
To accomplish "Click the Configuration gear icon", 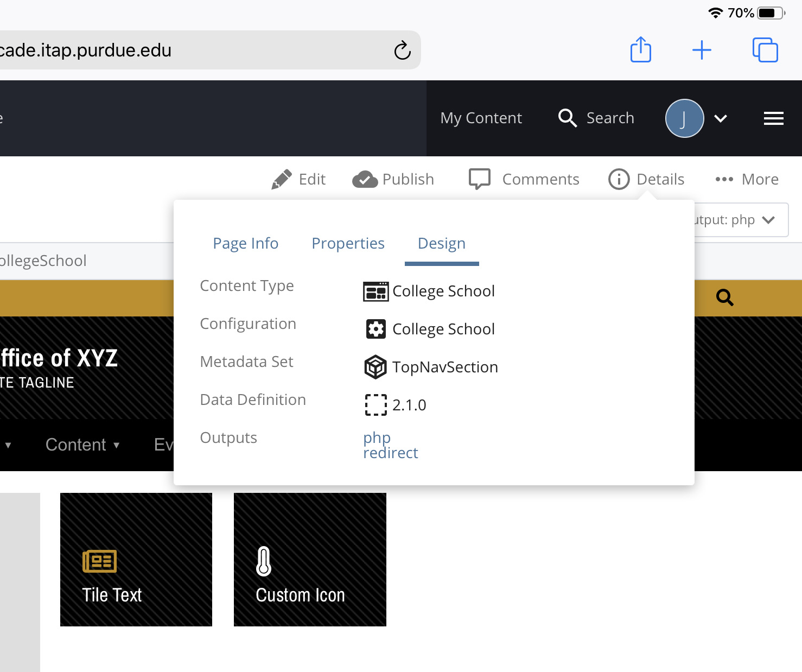I will (375, 329).
